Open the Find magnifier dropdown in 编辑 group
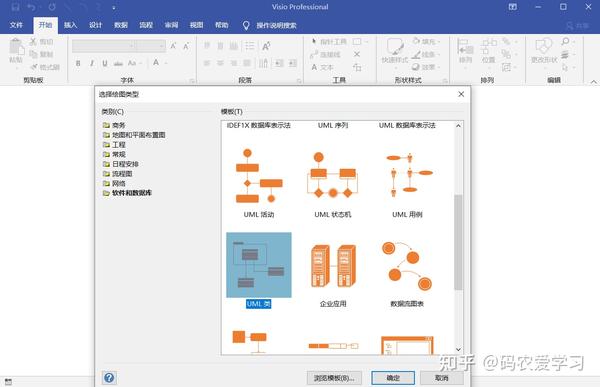 pyautogui.click(x=567, y=41)
